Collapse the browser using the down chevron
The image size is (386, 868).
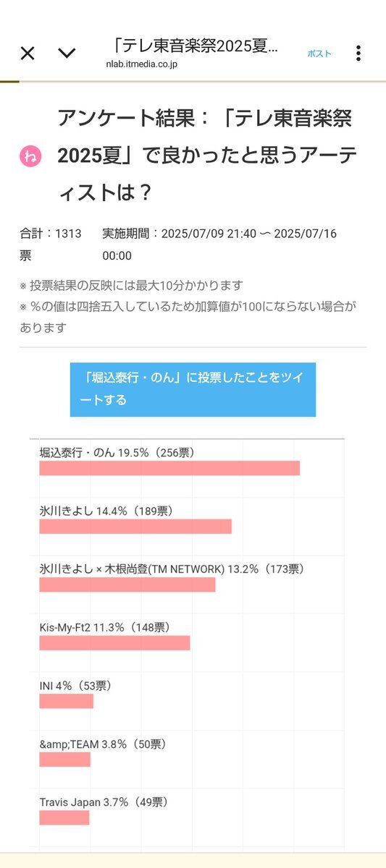pyautogui.click(x=67, y=53)
